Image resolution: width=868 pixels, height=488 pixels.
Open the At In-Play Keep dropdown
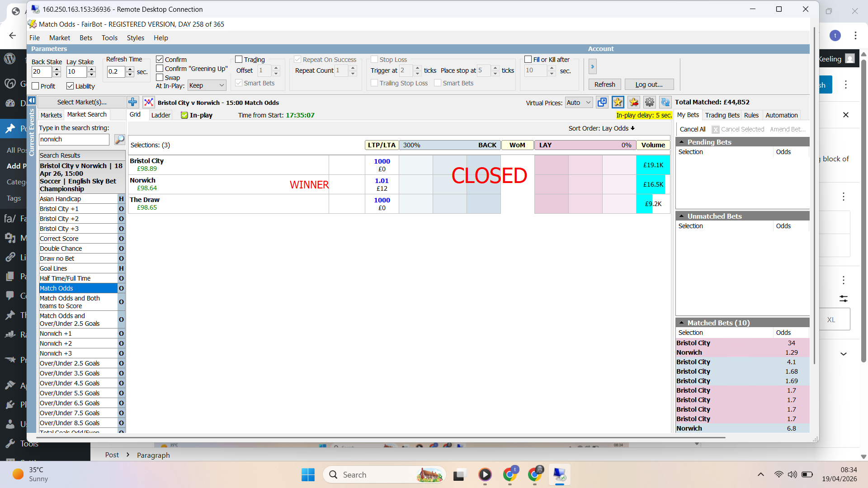(x=207, y=86)
